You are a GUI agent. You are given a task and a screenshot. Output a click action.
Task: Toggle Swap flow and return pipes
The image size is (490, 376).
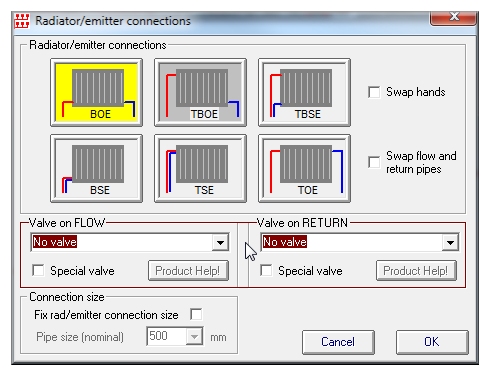[x=374, y=162]
